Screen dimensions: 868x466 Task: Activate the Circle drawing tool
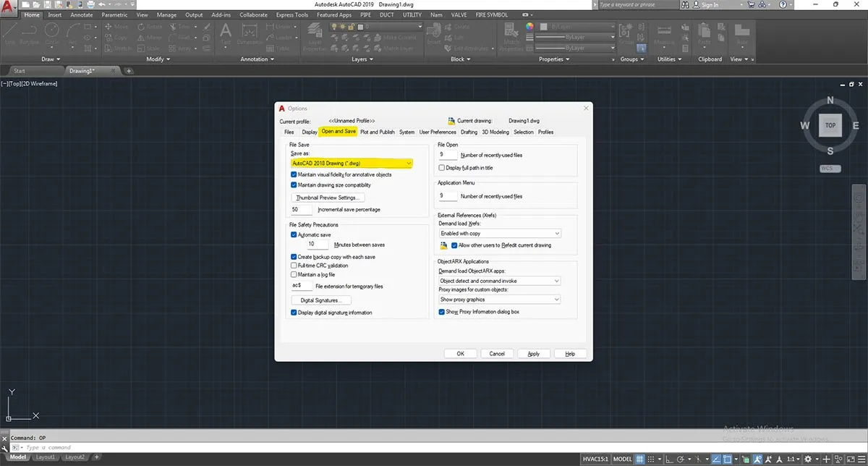tap(51, 30)
